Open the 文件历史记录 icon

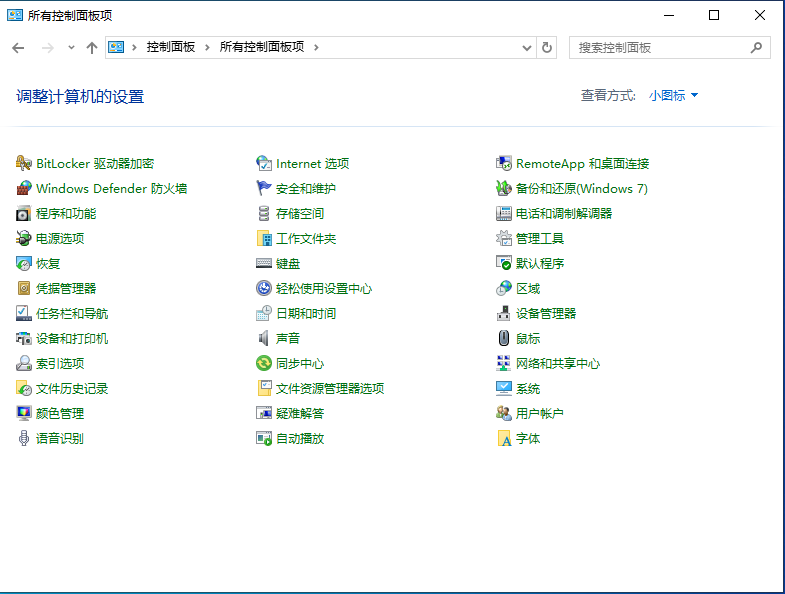tap(24, 389)
